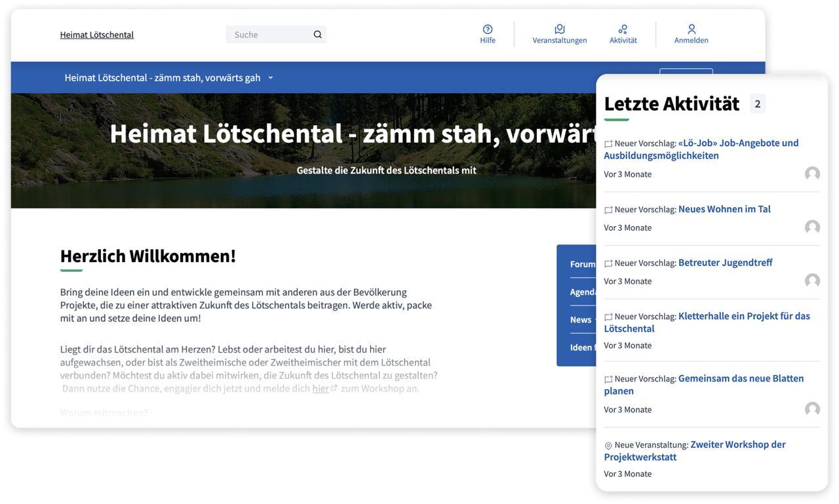Click the activity count badge 2

click(757, 104)
